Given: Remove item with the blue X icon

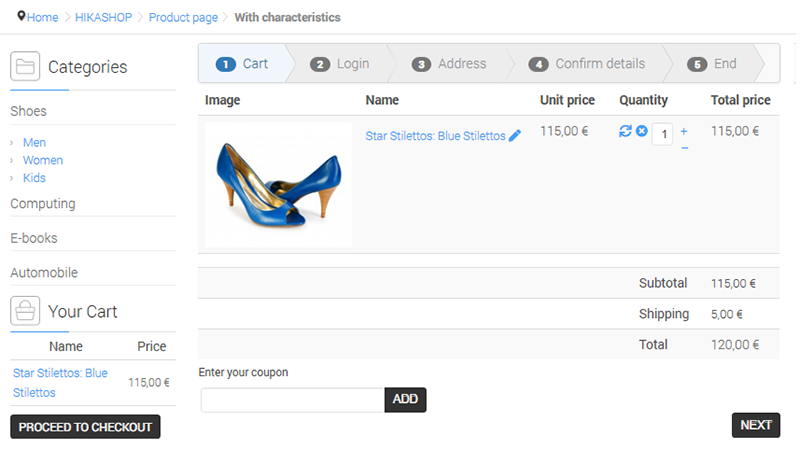Looking at the screenshot, I should 642,131.
